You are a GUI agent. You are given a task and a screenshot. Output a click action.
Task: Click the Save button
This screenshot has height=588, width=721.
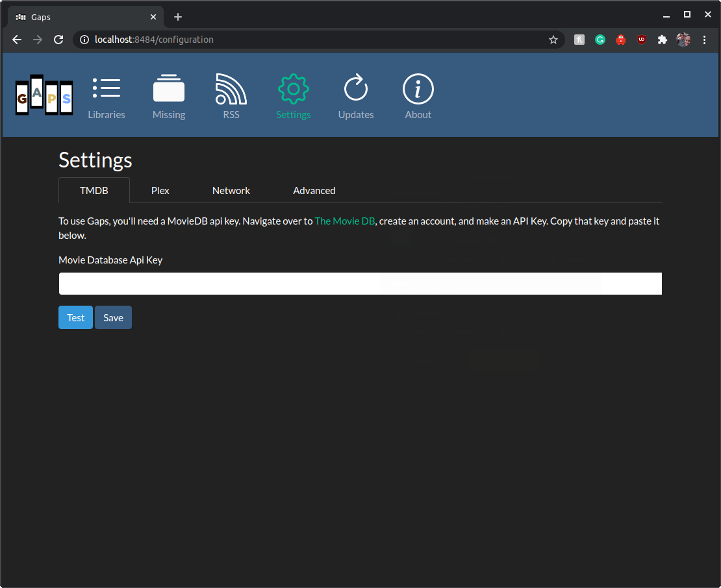(113, 317)
